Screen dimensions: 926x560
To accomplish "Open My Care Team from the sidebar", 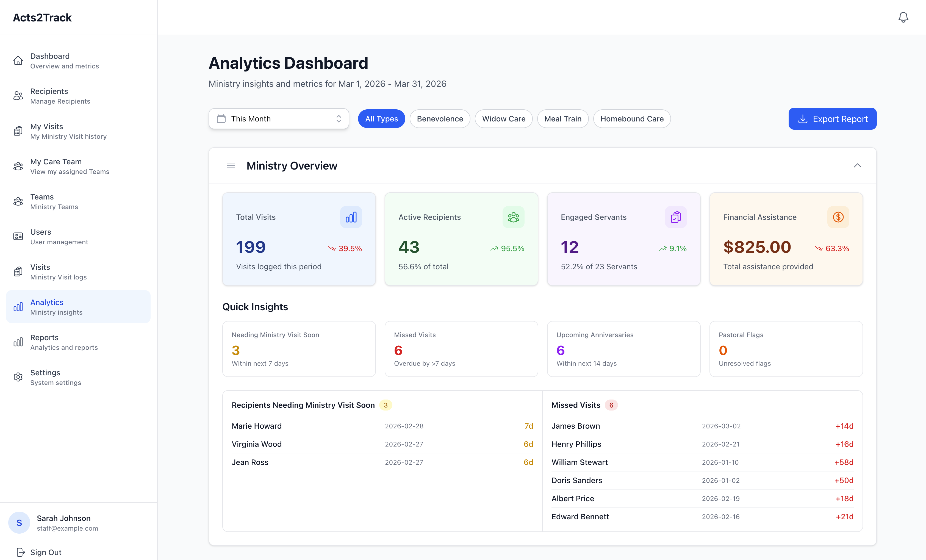I will pos(18,166).
